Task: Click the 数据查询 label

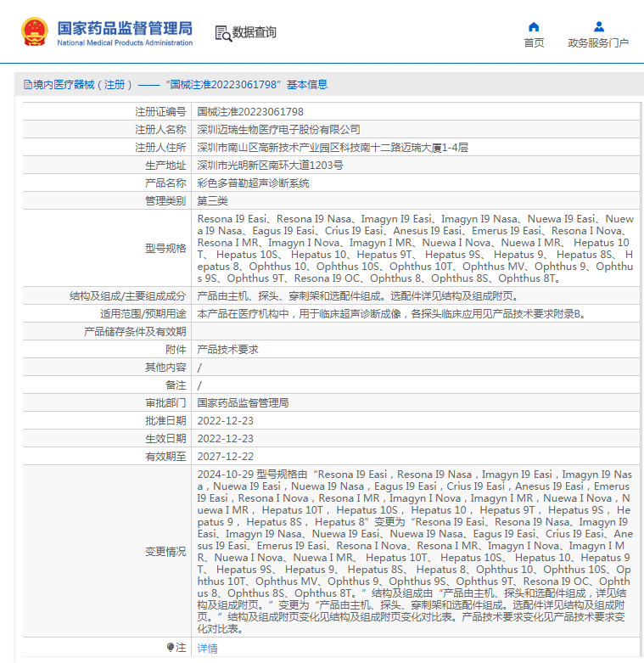Action: click(254, 32)
